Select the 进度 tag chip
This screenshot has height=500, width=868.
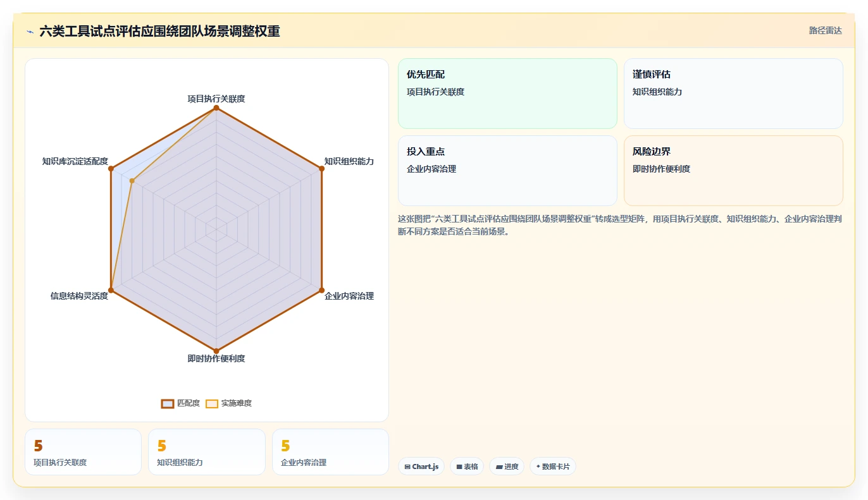point(507,466)
